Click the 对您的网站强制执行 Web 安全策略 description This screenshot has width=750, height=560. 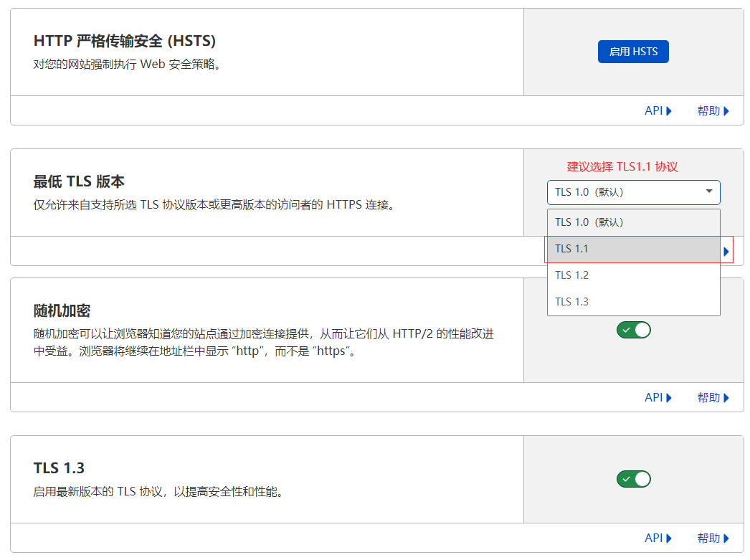(127, 64)
